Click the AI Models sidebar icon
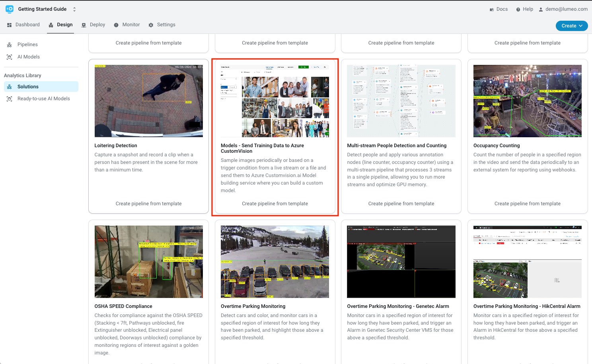592x364 pixels. [x=10, y=57]
